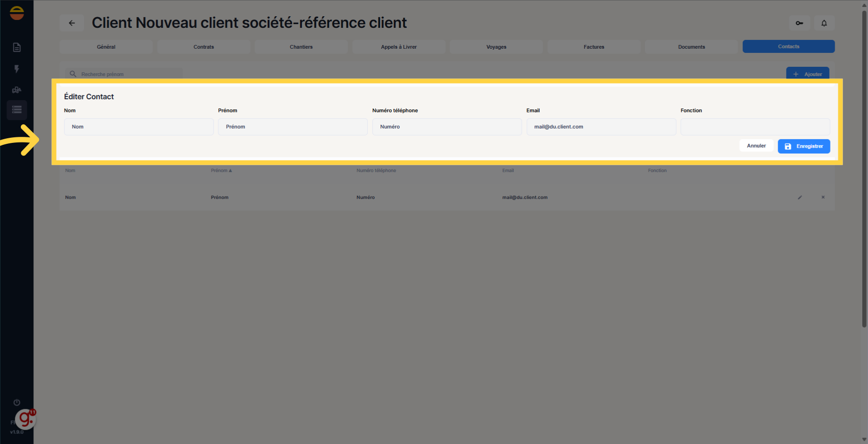This screenshot has width=868, height=444.
Task: Open the truck/vehicles section in the sidebar
Action: tap(17, 90)
